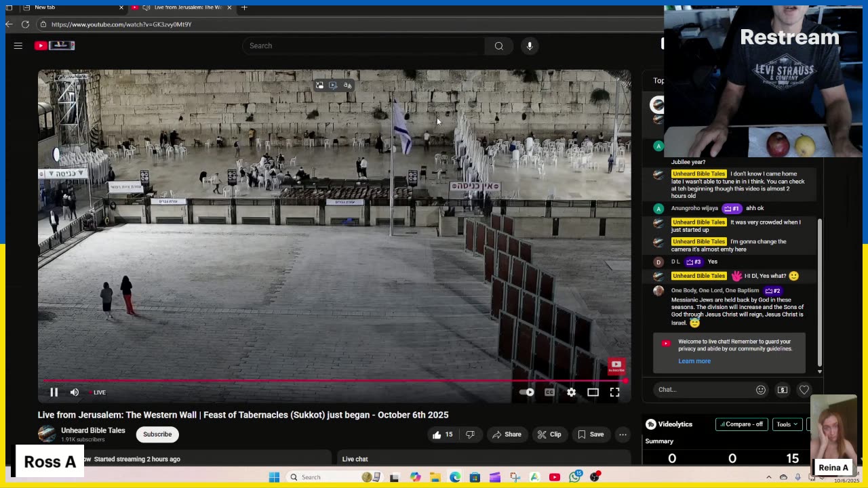Focus the Chat message input

pyautogui.click(x=703, y=390)
